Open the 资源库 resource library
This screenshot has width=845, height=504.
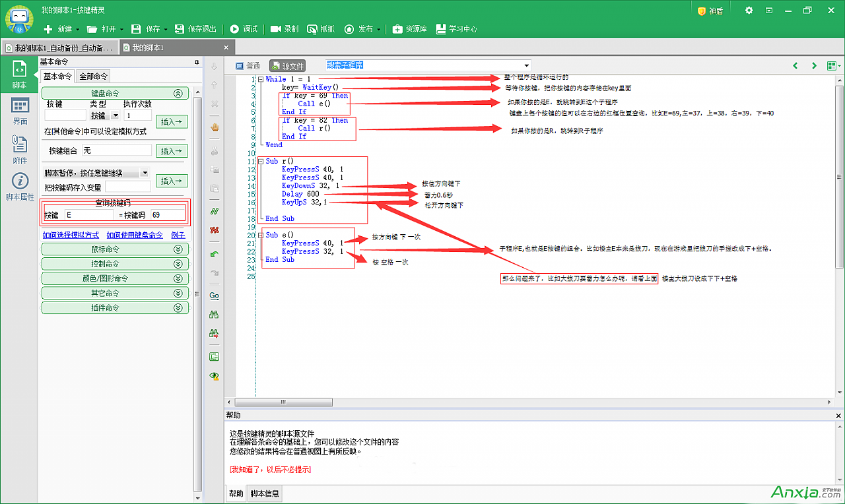pos(409,29)
